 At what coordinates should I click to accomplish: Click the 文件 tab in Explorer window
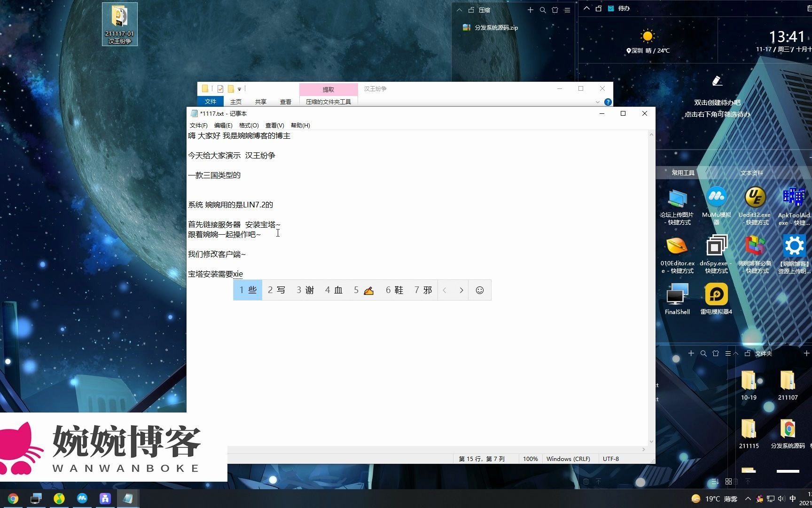click(211, 102)
